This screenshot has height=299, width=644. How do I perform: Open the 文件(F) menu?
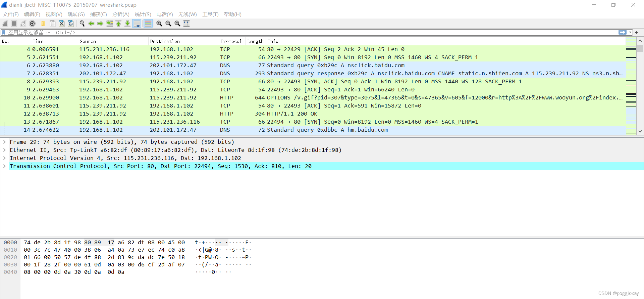pos(11,14)
